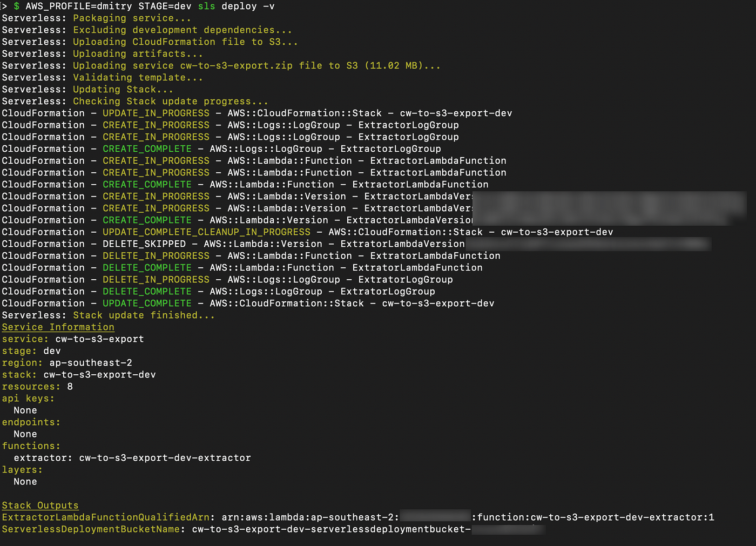Select the 'service: cw-to-s3-export' line
Image resolution: width=756 pixels, height=546 pixels.
(x=73, y=339)
